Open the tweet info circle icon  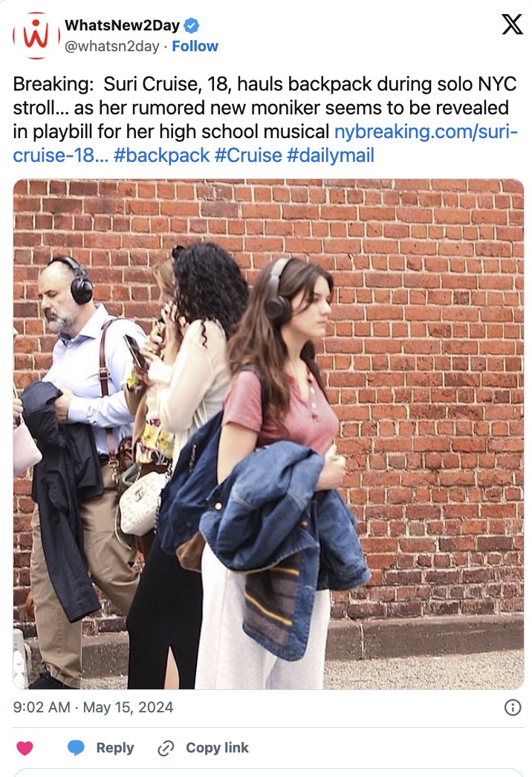coord(513,707)
